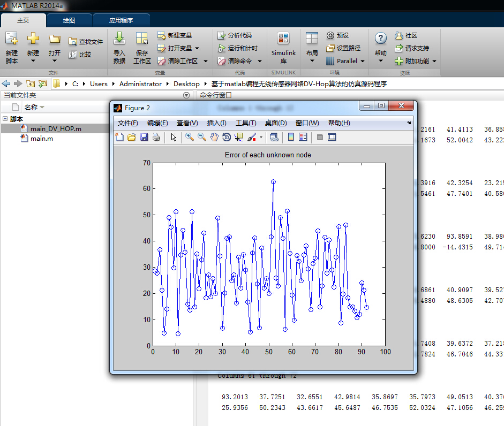Expand the 清除工作区 dropdown

click(206, 61)
